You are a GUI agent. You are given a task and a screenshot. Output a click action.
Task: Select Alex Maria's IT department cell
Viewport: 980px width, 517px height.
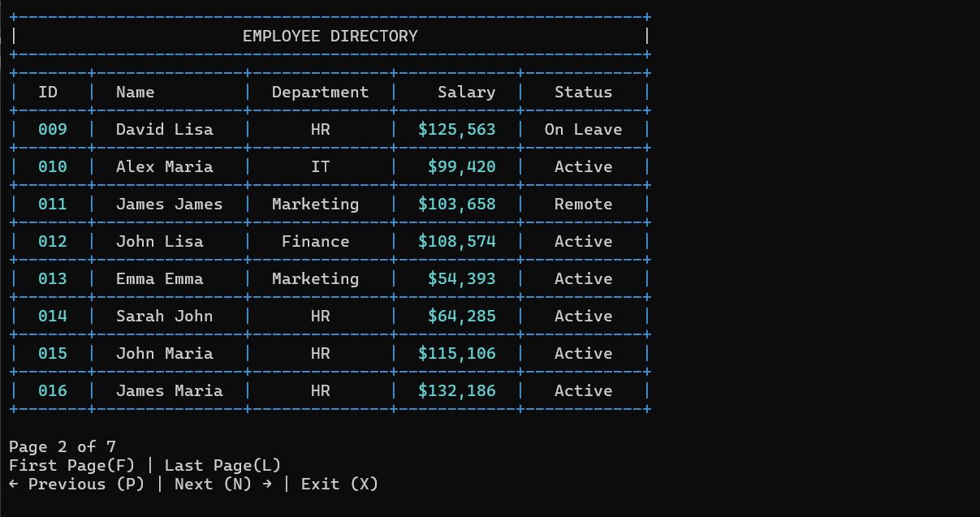point(320,167)
